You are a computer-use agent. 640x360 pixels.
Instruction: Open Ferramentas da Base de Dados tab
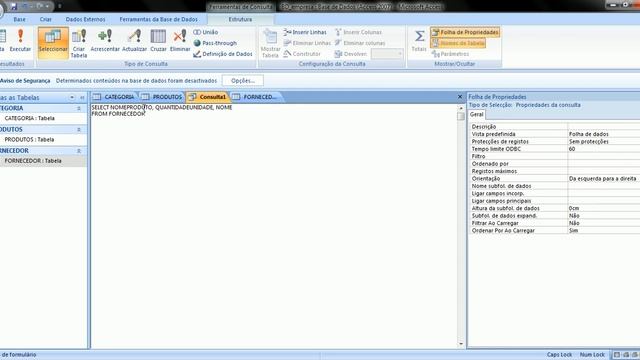[158, 19]
